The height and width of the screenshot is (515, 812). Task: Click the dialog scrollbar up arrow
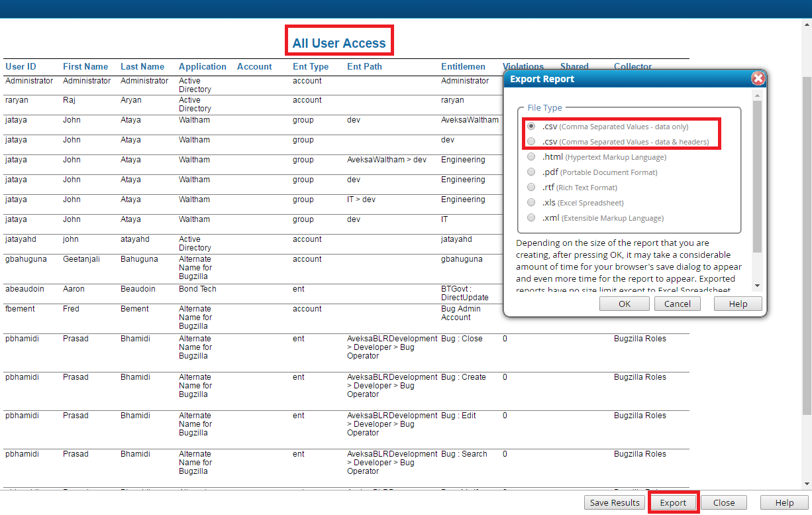click(x=758, y=95)
